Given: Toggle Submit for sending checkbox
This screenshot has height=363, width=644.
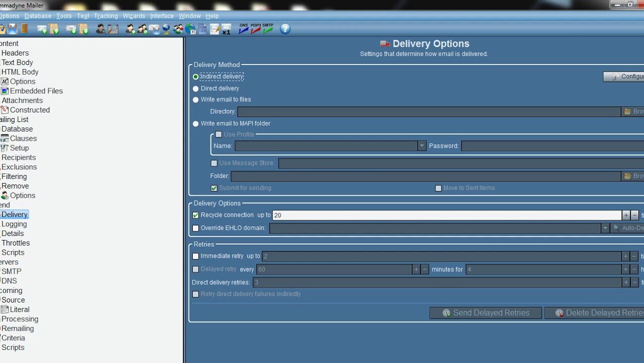Looking at the screenshot, I should coord(214,188).
